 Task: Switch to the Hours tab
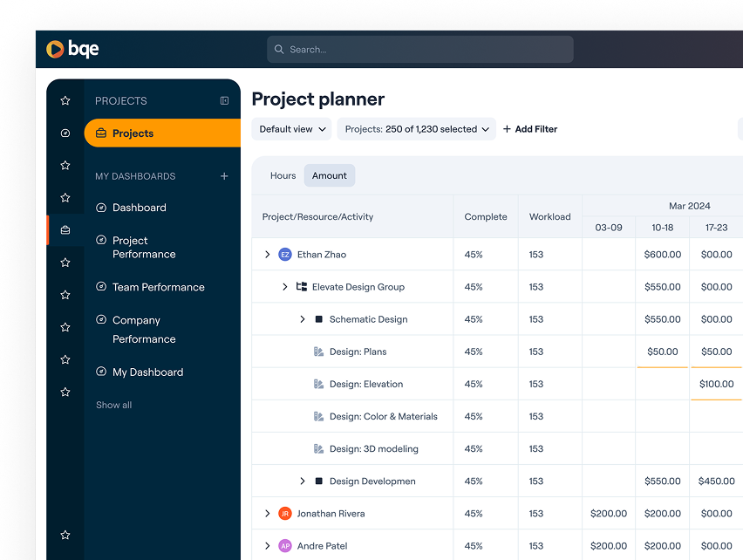[283, 175]
